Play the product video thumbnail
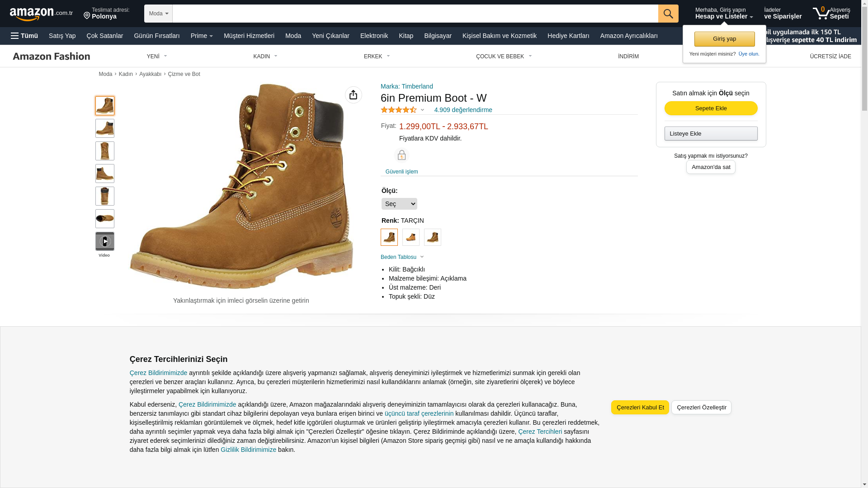Image resolution: width=868 pixels, height=488 pixels. point(105,241)
